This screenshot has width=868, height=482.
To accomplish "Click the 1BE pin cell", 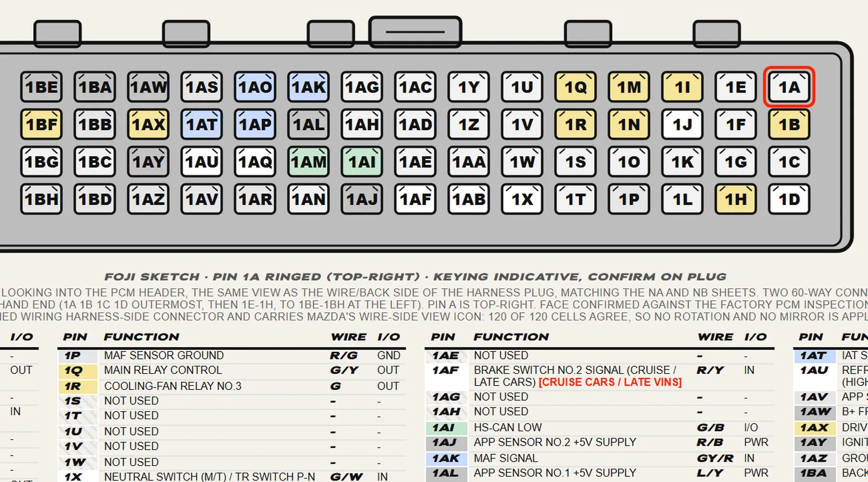I will point(41,87).
